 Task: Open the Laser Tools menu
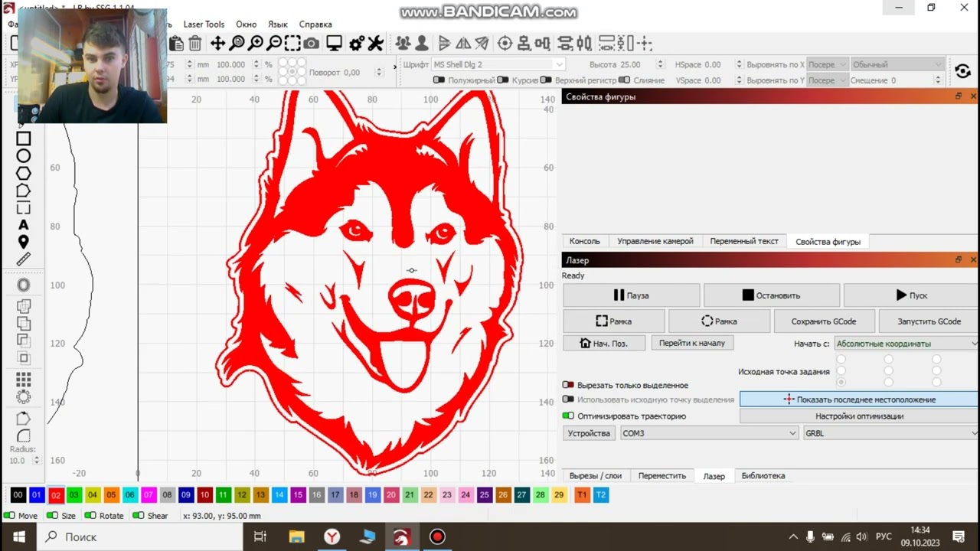tap(204, 24)
